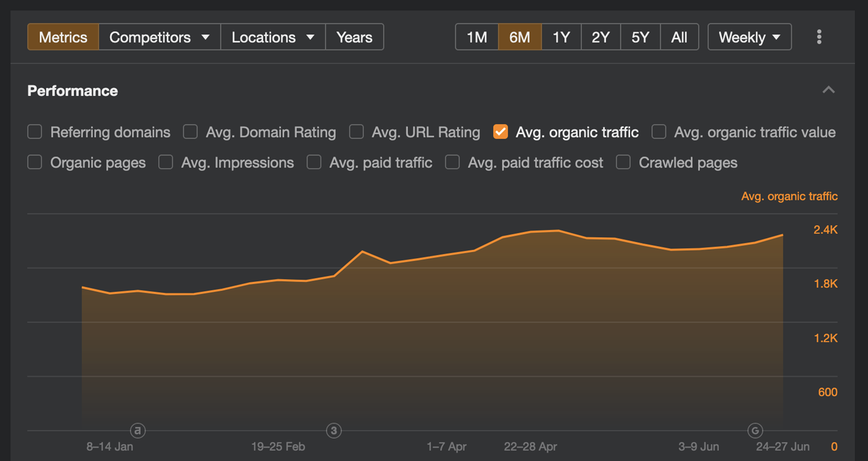Enable the Organic pages checkbox
This screenshot has width=868, height=461.
coord(35,162)
